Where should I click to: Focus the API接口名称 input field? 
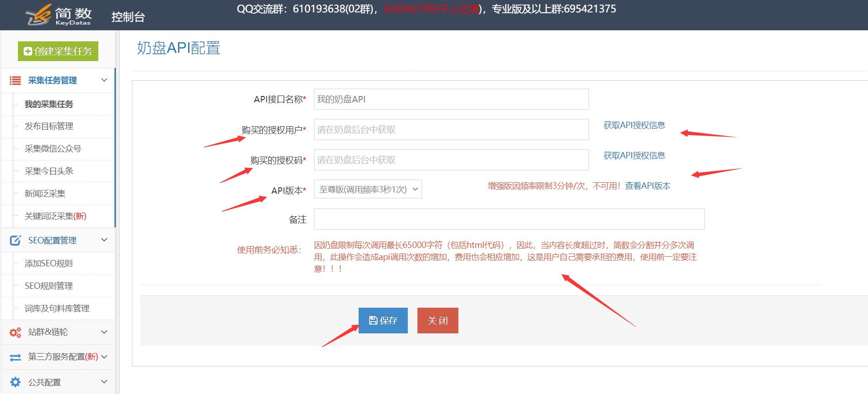click(451, 99)
